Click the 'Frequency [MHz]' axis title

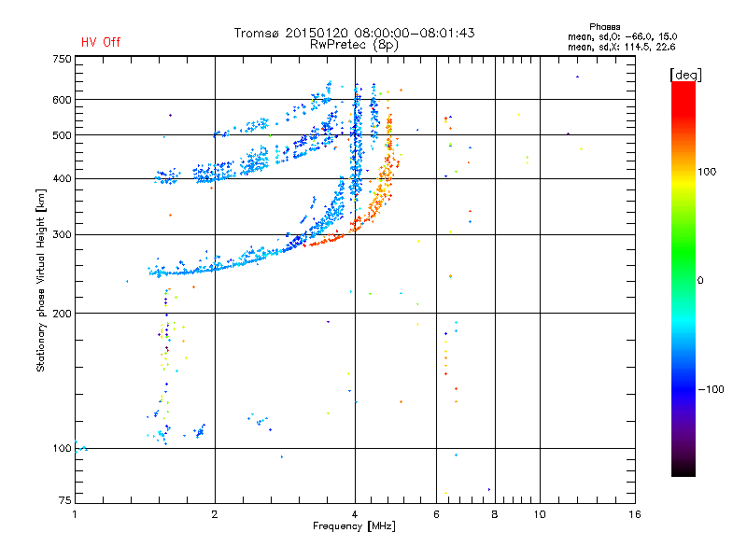point(354,526)
